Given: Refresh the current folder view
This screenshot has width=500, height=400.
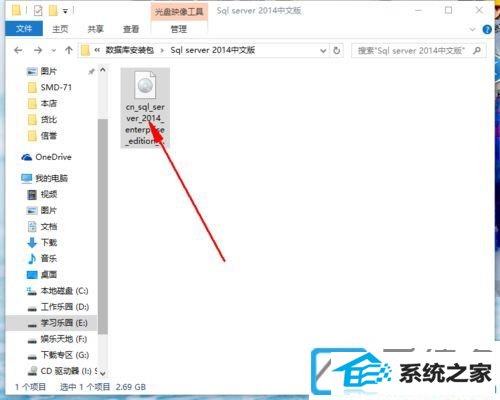Looking at the screenshot, I should click(x=337, y=50).
